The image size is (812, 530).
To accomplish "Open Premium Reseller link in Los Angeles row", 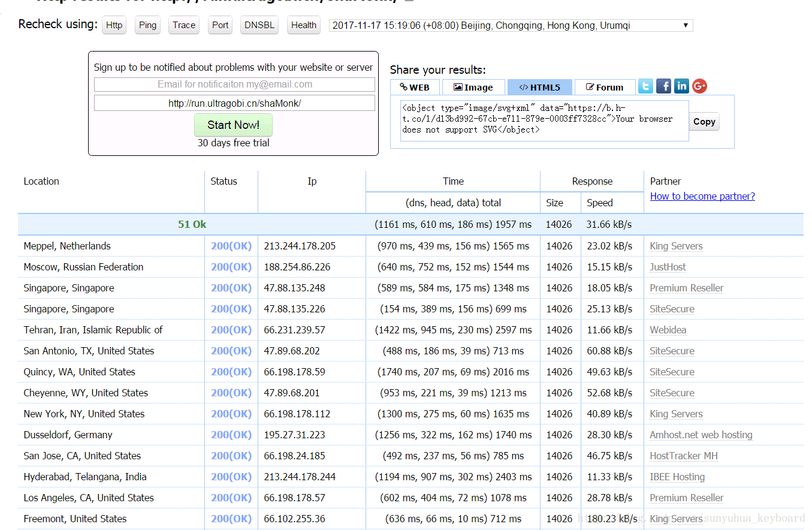I will pyautogui.click(x=686, y=498).
